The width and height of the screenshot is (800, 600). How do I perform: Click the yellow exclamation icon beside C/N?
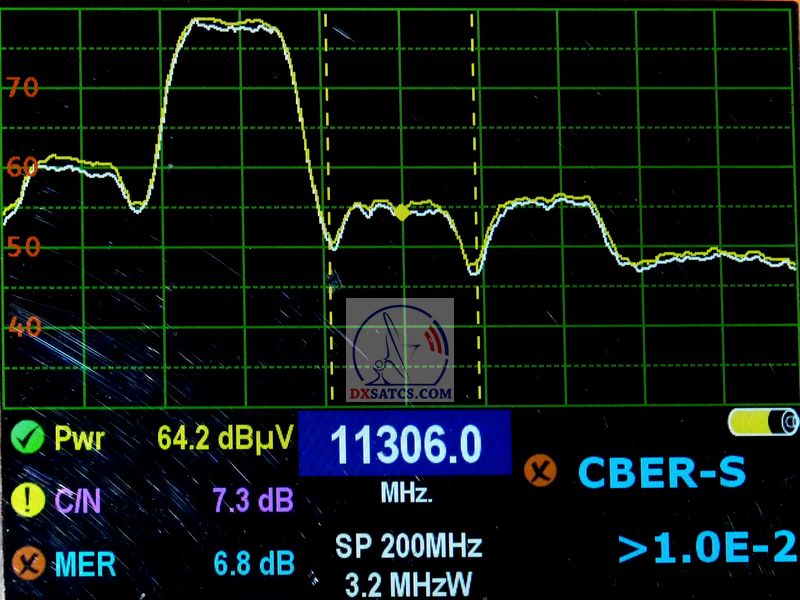[x=27, y=500]
